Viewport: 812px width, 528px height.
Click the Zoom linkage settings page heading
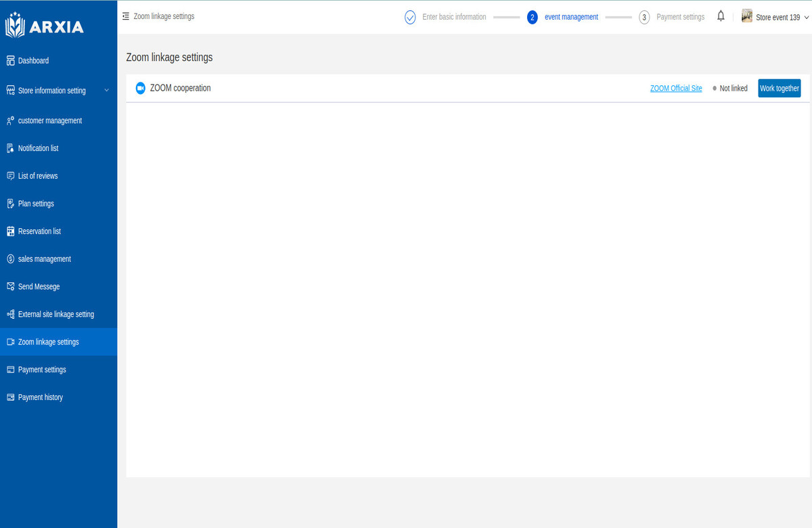[x=169, y=58]
